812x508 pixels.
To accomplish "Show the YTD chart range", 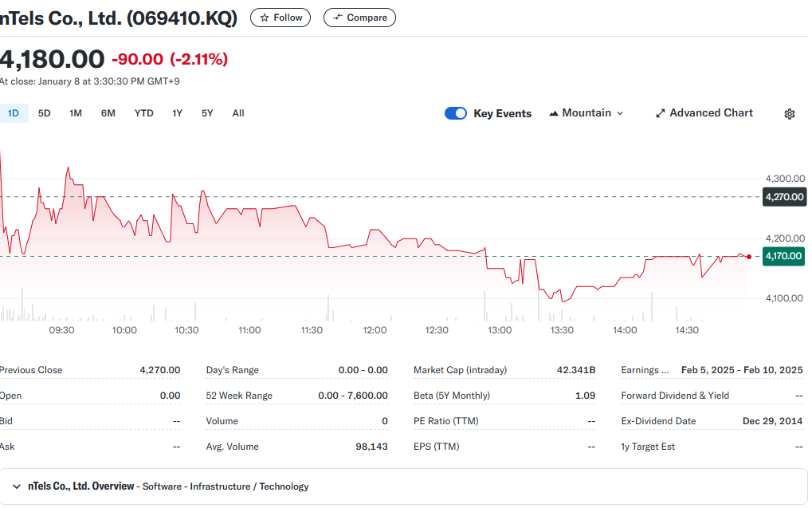I will coord(144,113).
